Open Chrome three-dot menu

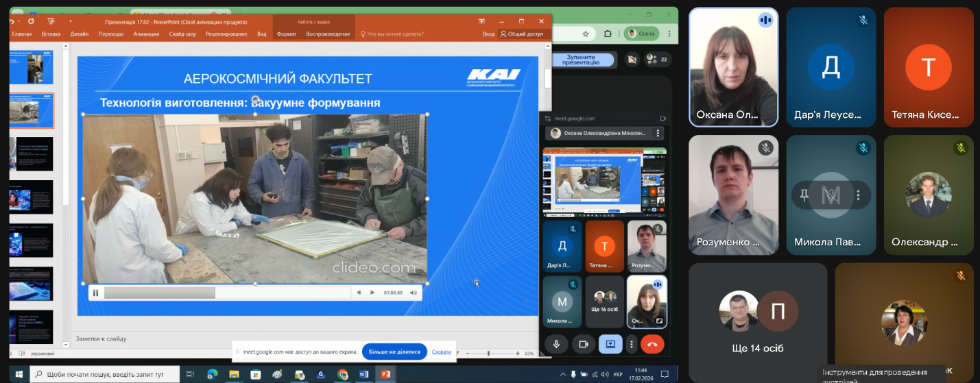668,34
